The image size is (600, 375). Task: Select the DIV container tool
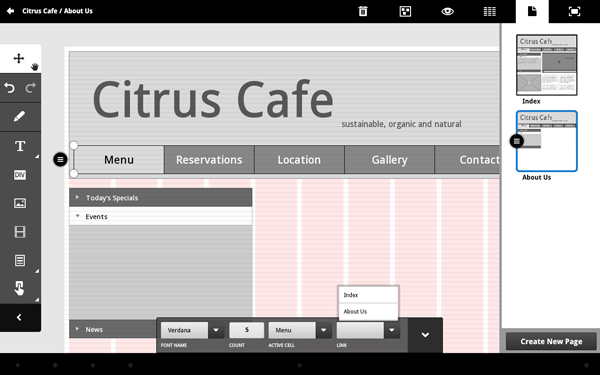(x=20, y=175)
